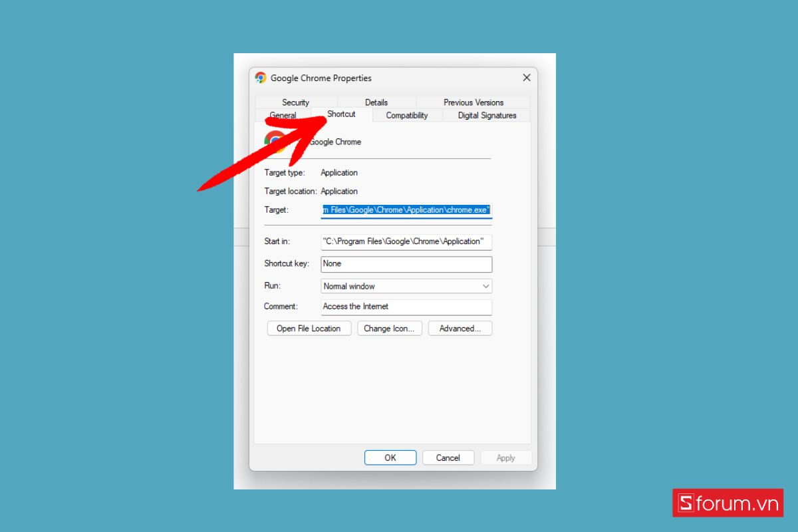Click the Open File Location button

[x=309, y=329]
